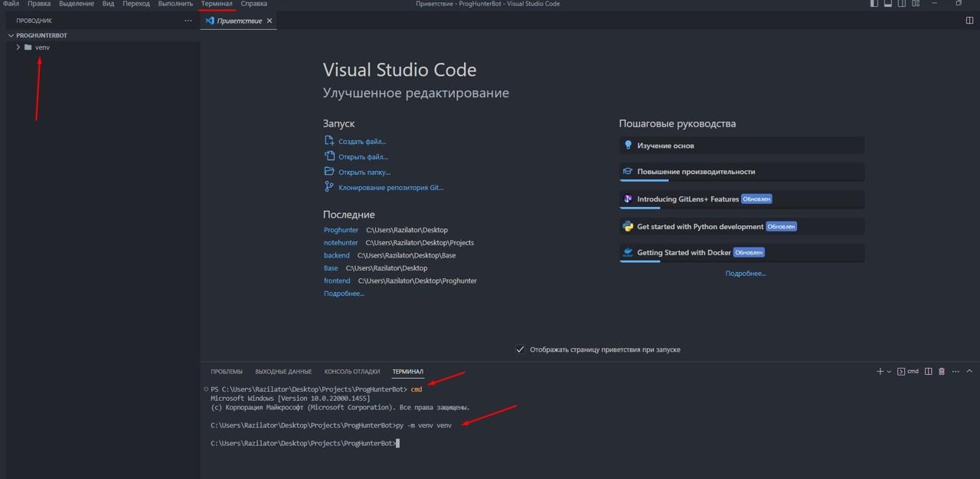Open Introducing GitLens+ Features walkthrough
The height and width of the screenshot is (479, 980).
tap(742, 199)
